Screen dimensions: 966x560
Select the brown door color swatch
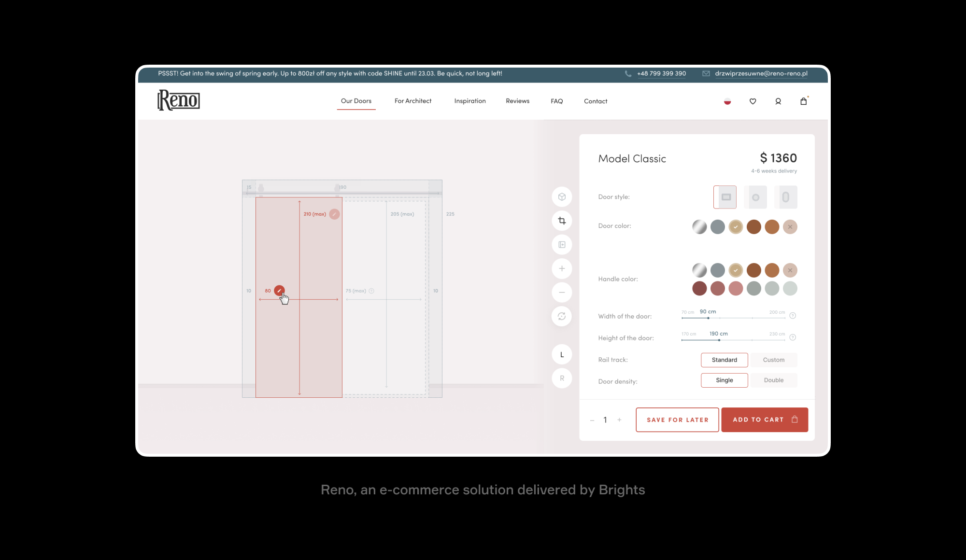click(x=754, y=227)
